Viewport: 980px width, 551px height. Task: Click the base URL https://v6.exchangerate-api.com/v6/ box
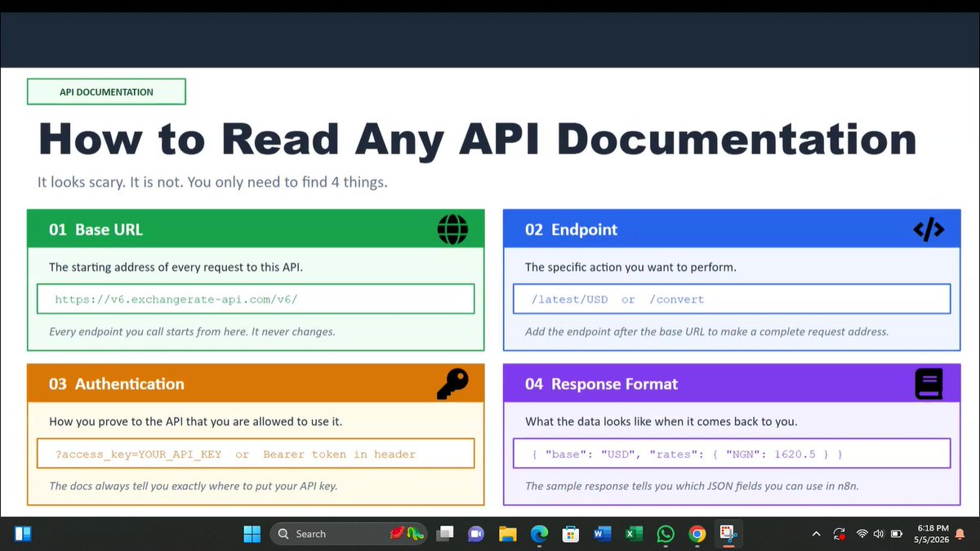256,299
